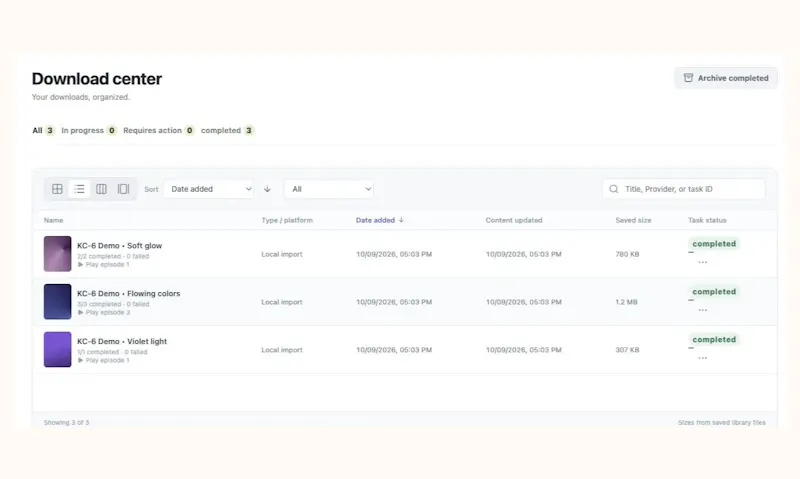Click Content updated cell in Violet light row
This screenshot has height=479, width=800.
pyautogui.click(x=523, y=350)
